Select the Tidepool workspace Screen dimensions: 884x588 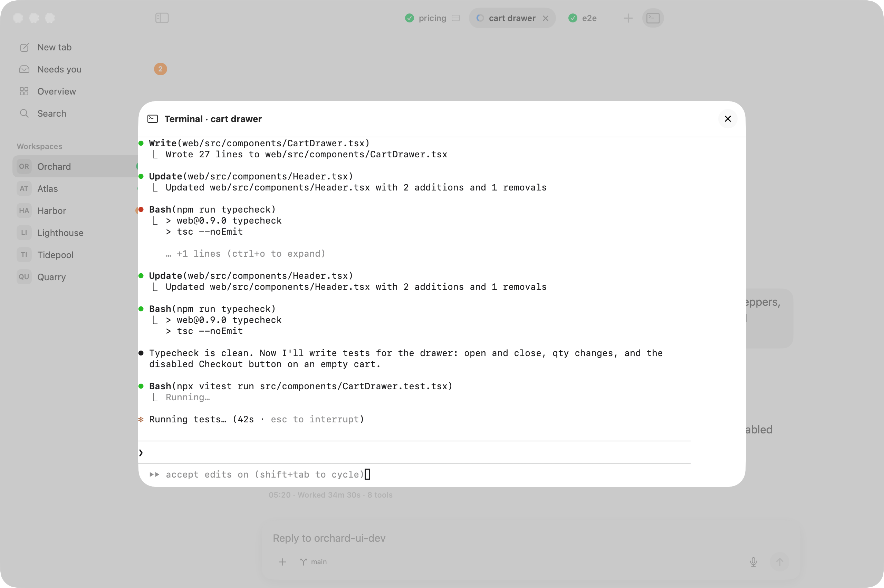click(x=75, y=255)
